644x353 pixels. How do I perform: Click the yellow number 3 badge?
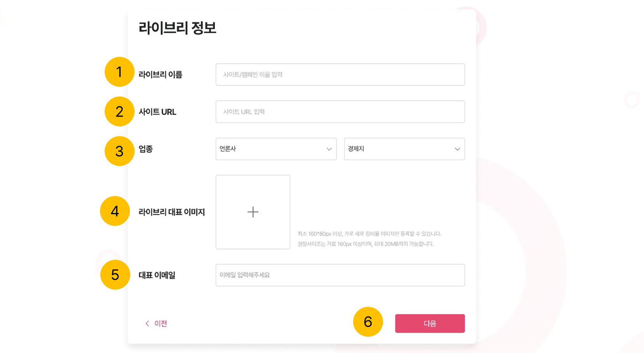pyautogui.click(x=119, y=151)
